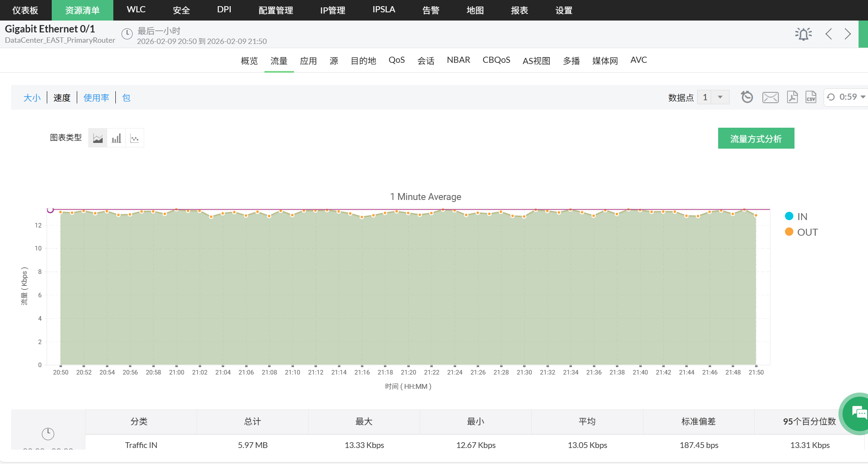Switch chart type to scatter plot
868x464 pixels.
point(135,138)
